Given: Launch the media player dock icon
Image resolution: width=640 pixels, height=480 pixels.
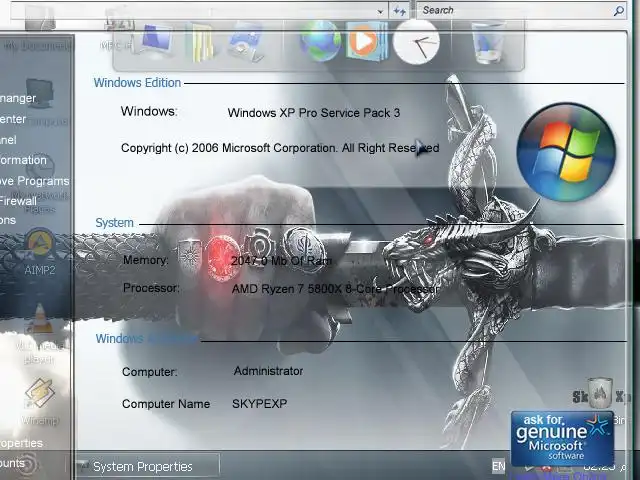Looking at the screenshot, I should click(x=366, y=41).
